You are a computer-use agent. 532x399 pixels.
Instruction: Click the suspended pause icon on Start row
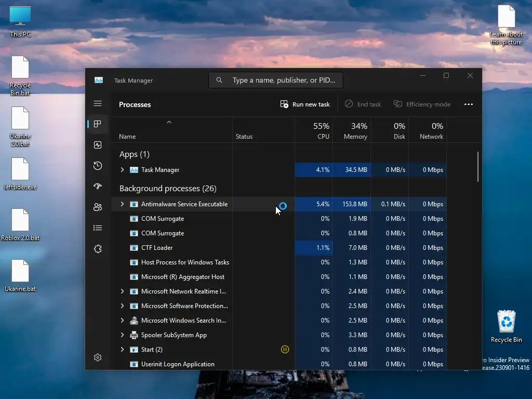(285, 350)
